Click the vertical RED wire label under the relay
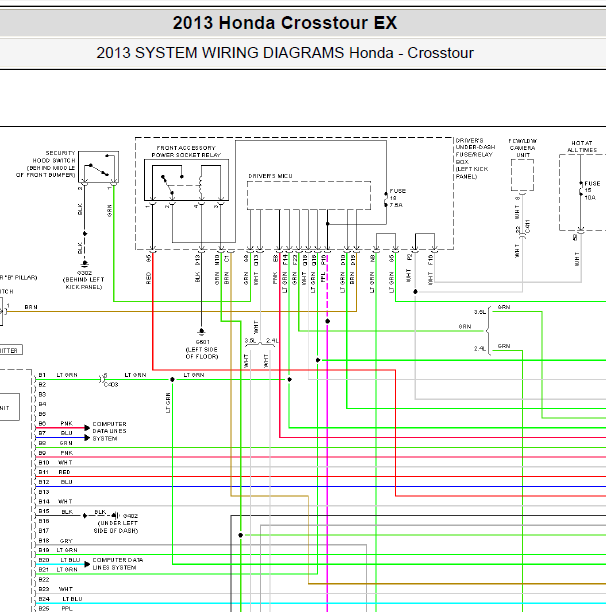The image size is (606, 612). [148, 278]
